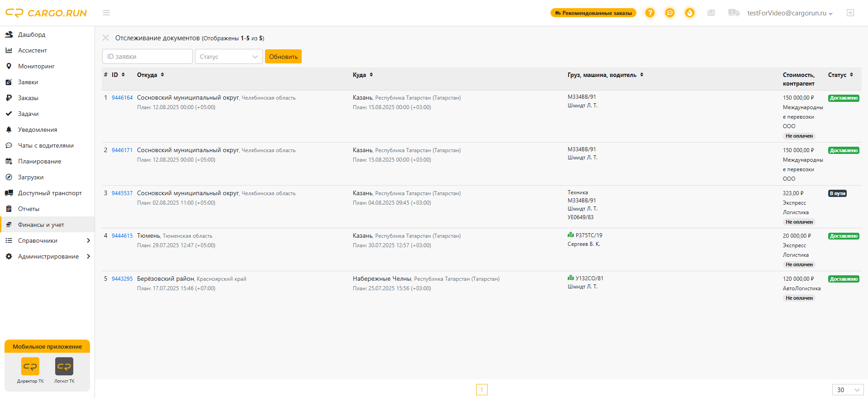This screenshot has height=398, width=868.
Task: Expand the Администрирование sidebar section
Action: point(47,256)
